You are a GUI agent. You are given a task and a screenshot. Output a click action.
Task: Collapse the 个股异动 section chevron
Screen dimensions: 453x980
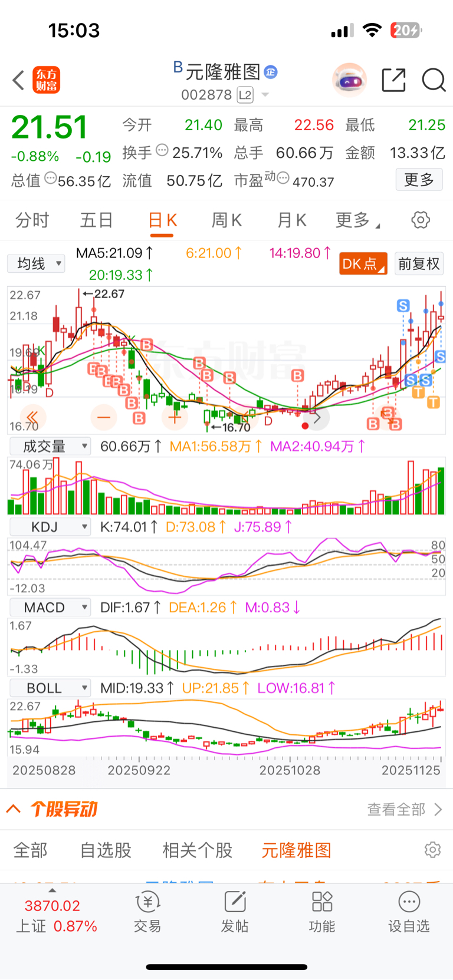[x=14, y=809]
